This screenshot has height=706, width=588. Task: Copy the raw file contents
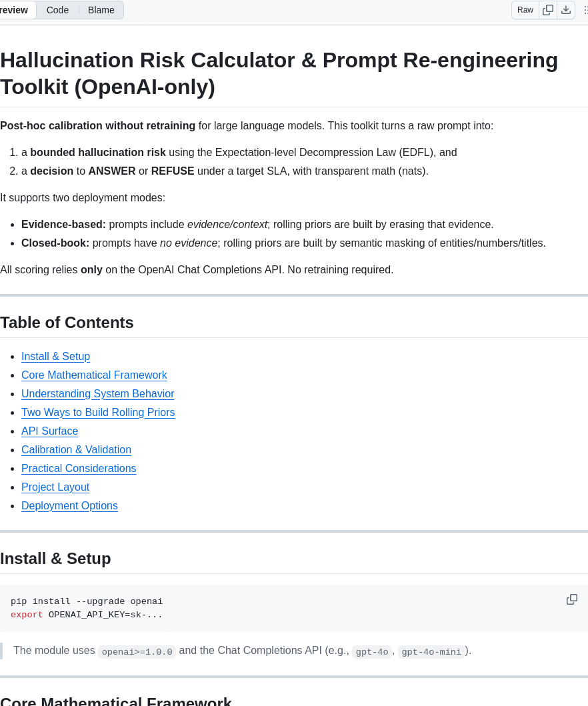coord(548,10)
